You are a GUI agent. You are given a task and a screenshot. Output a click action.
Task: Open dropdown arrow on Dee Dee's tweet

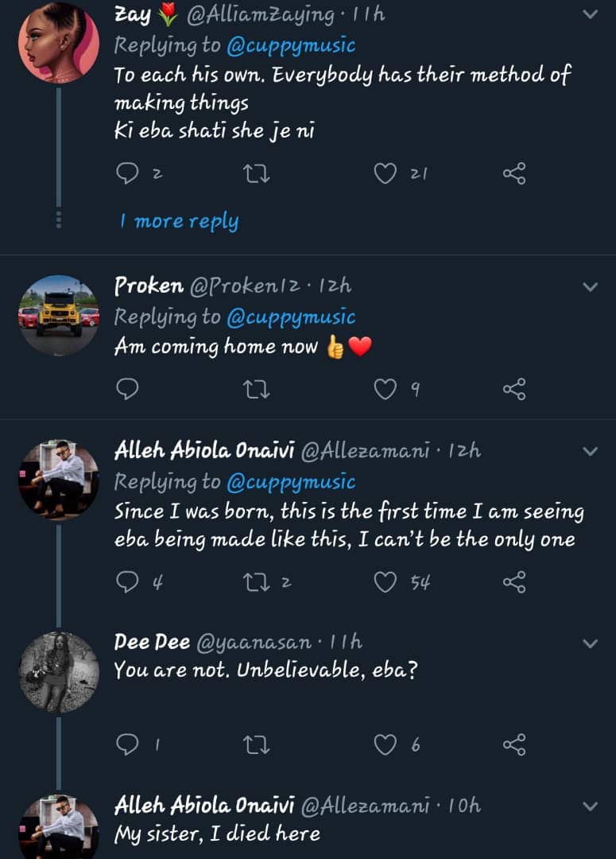click(590, 643)
